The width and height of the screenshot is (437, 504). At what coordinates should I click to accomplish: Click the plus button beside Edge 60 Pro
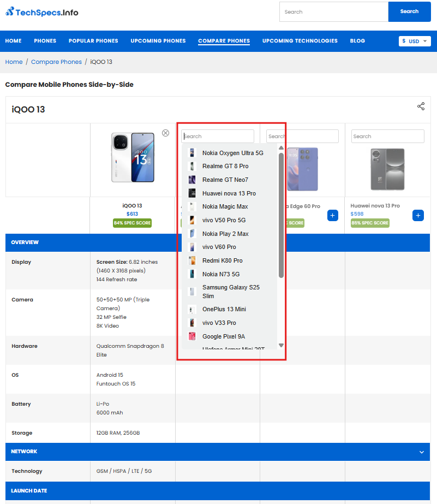333,215
